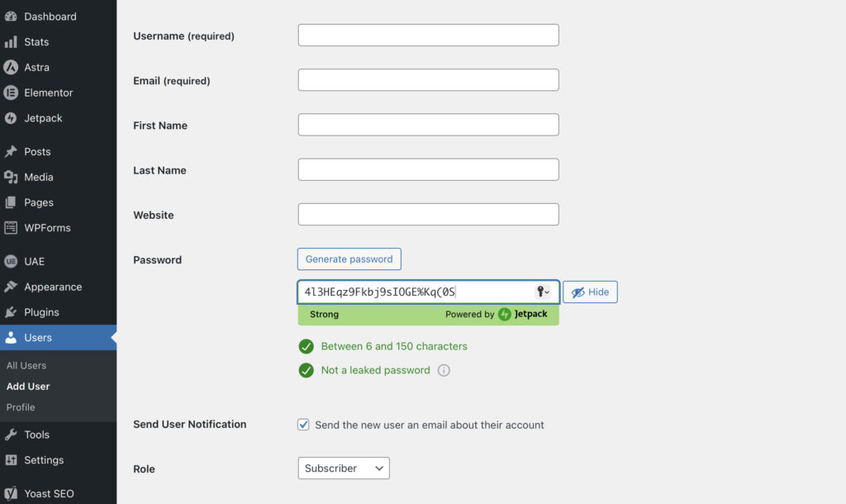Hide the generated password
The height and width of the screenshot is (504, 846).
point(589,292)
